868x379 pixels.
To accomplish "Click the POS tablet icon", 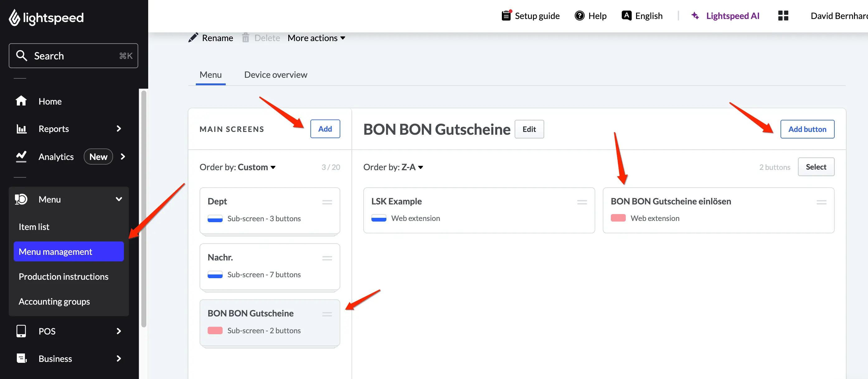I will (x=21, y=331).
